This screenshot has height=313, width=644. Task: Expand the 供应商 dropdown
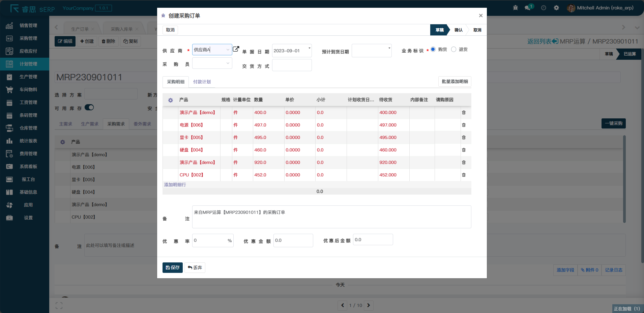click(x=228, y=50)
